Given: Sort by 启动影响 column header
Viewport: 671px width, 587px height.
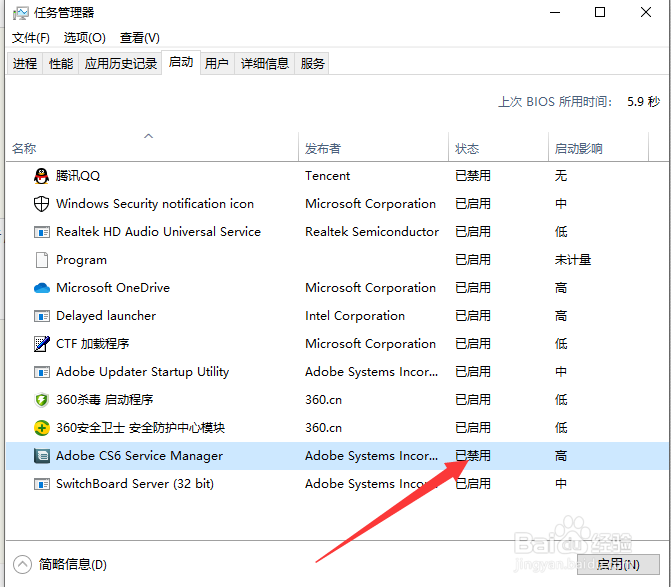Looking at the screenshot, I should coord(579,148).
